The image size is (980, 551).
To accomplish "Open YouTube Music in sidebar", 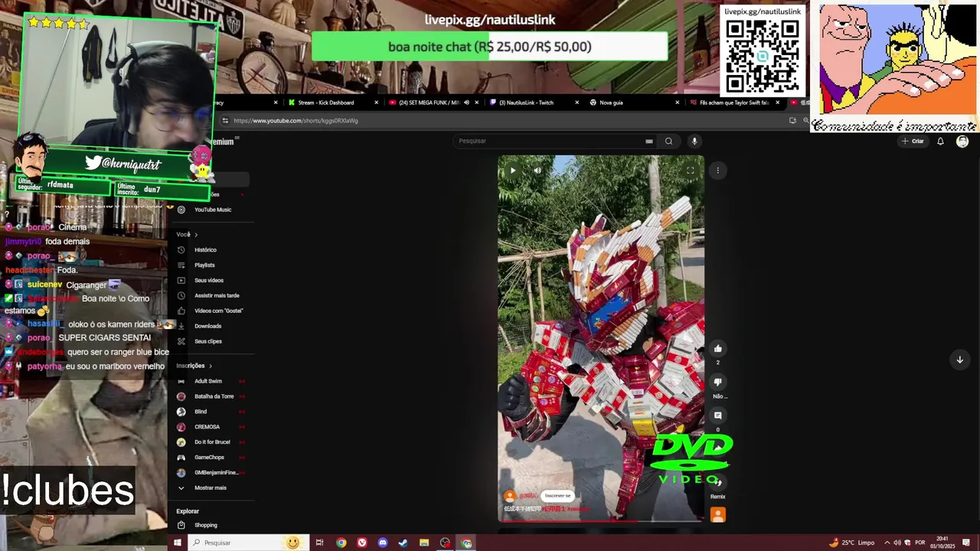I will click(211, 210).
